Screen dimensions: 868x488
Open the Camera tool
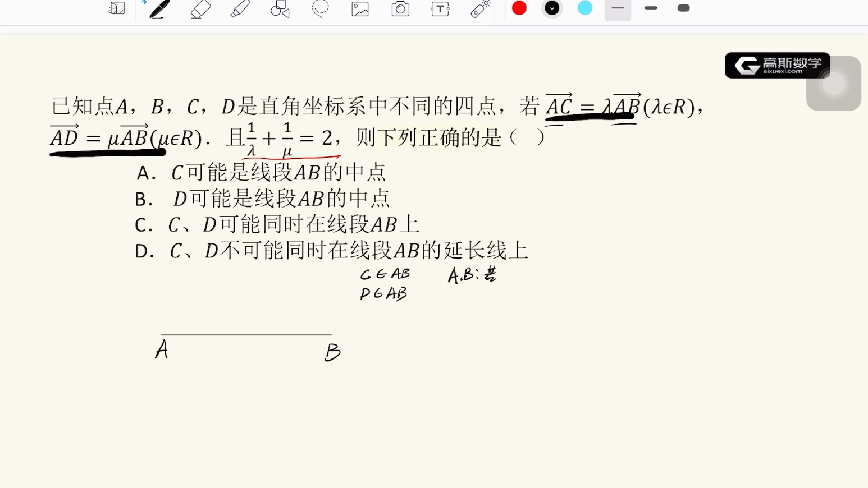(400, 9)
